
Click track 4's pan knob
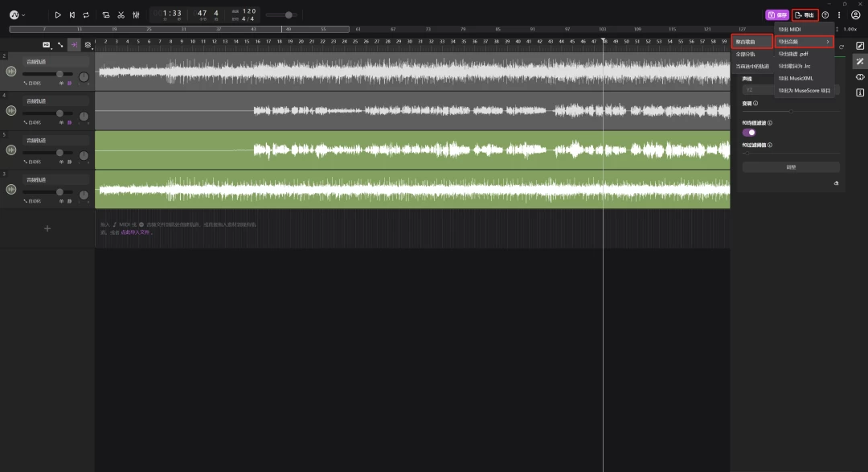(84, 116)
